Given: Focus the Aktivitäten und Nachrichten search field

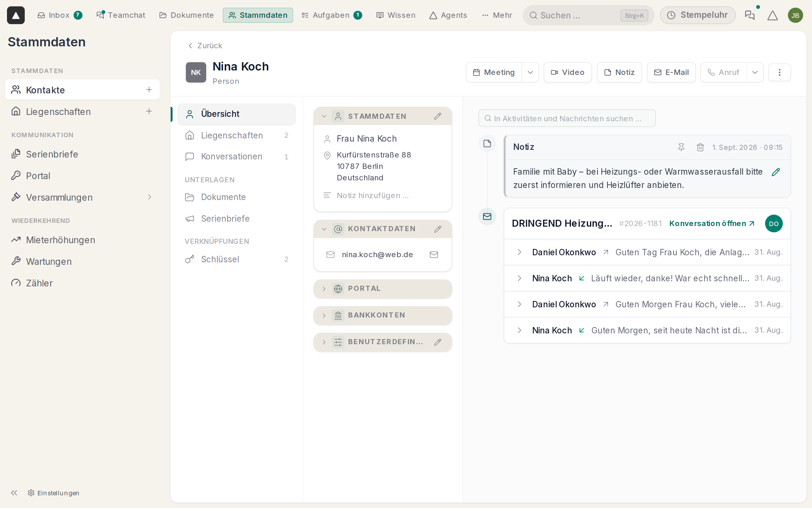Looking at the screenshot, I should [x=567, y=118].
